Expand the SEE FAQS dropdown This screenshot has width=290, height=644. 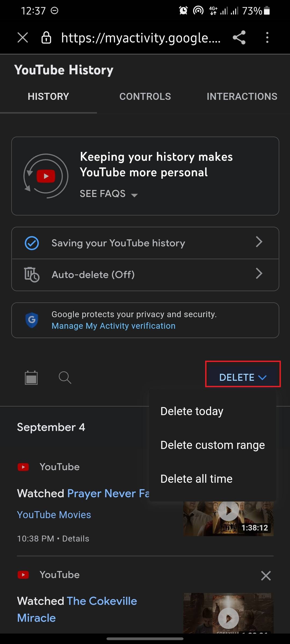109,194
